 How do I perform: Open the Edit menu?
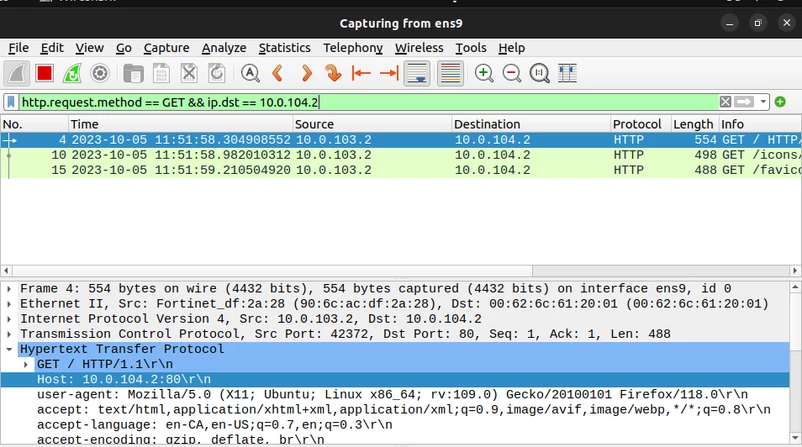52,48
